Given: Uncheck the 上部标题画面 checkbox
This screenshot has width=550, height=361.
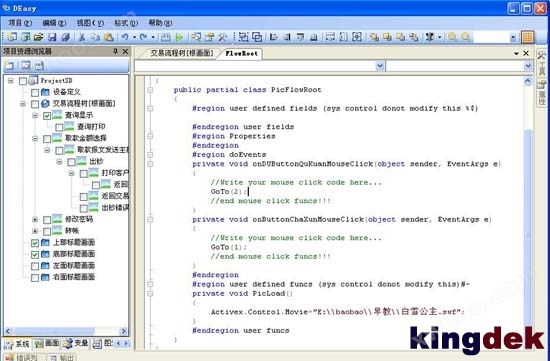Looking at the screenshot, I should coord(35,243).
